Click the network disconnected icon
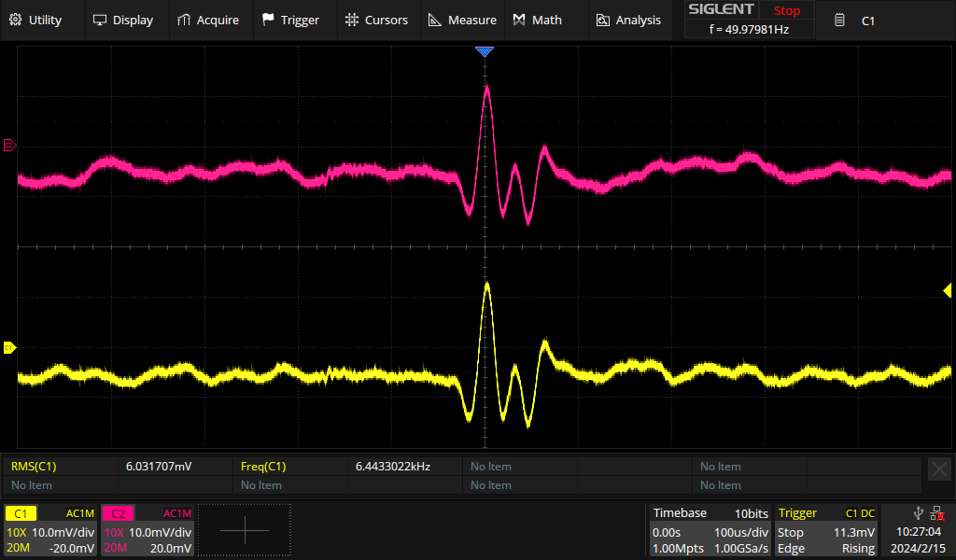The height and width of the screenshot is (560, 956). coord(937,513)
